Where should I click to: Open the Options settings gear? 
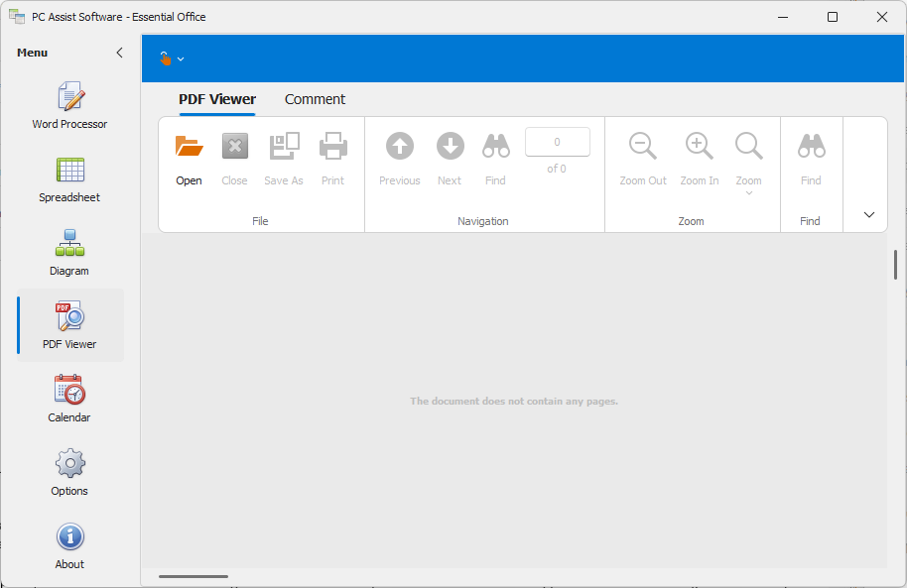click(x=69, y=472)
